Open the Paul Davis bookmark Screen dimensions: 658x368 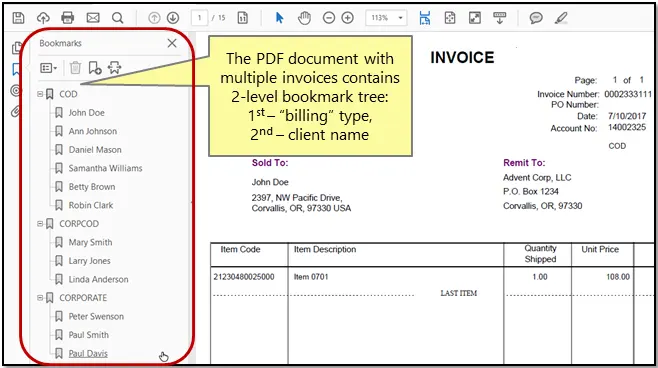pos(88,353)
